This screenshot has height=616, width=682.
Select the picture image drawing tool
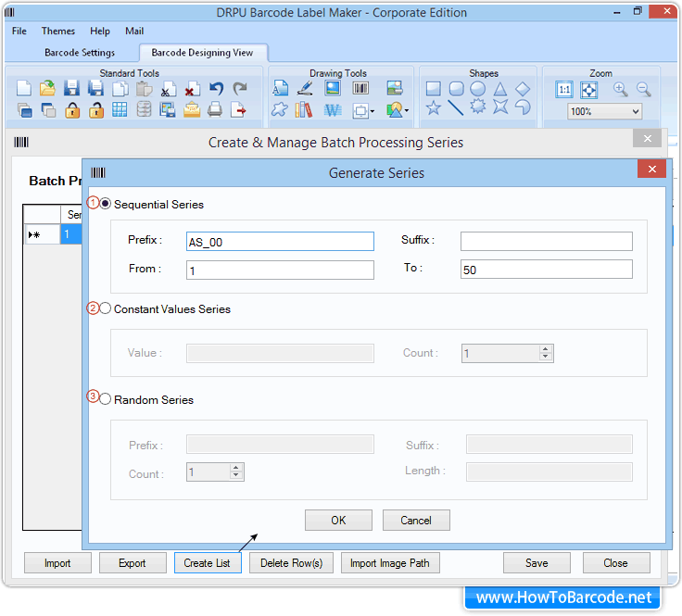point(333,88)
